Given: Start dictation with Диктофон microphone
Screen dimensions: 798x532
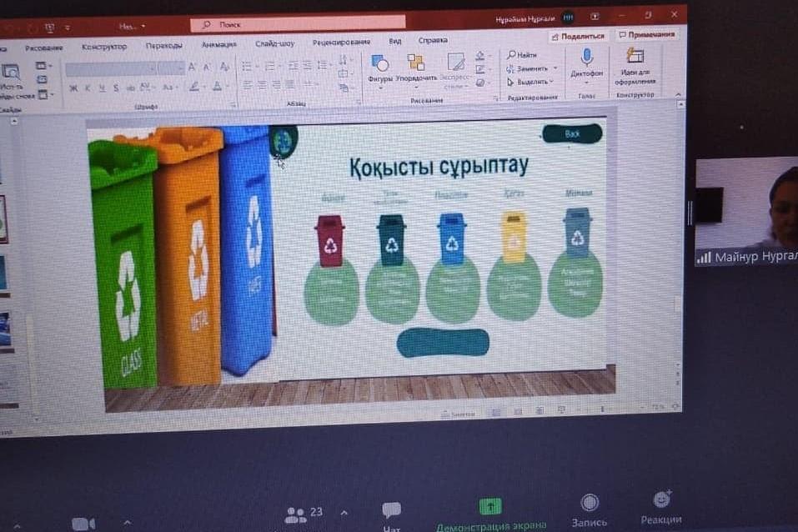Looking at the screenshot, I should pyautogui.click(x=586, y=58).
